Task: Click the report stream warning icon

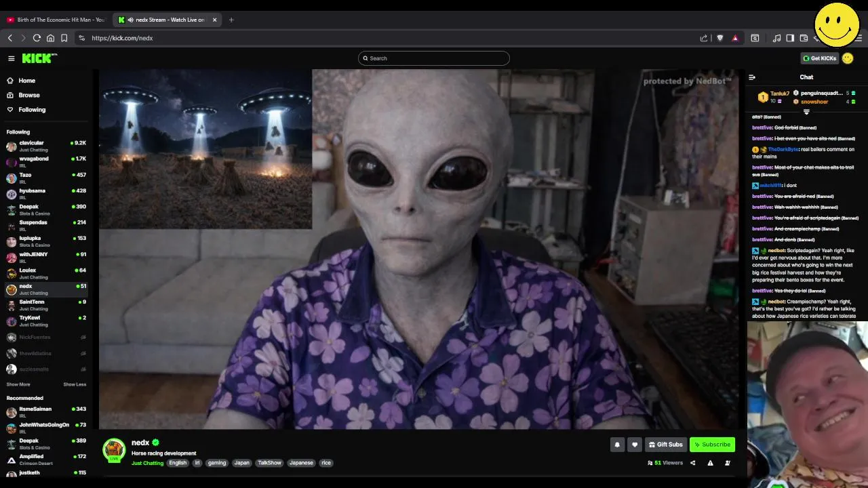Action: pyautogui.click(x=710, y=463)
